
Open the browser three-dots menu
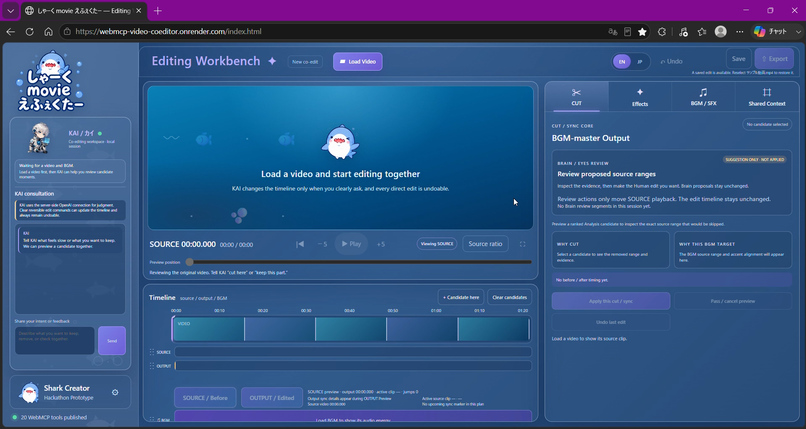point(739,32)
